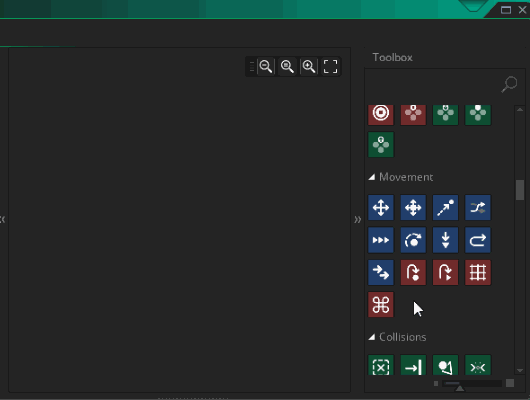Select the red Wrap Around Room icon
530x400 pixels.
click(381, 305)
